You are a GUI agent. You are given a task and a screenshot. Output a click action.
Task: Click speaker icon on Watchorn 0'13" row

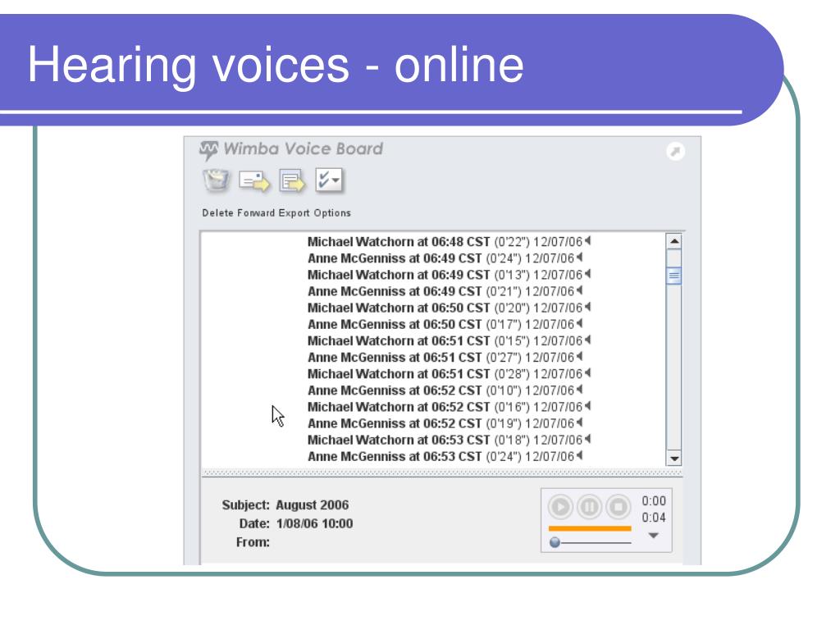click(x=587, y=274)
